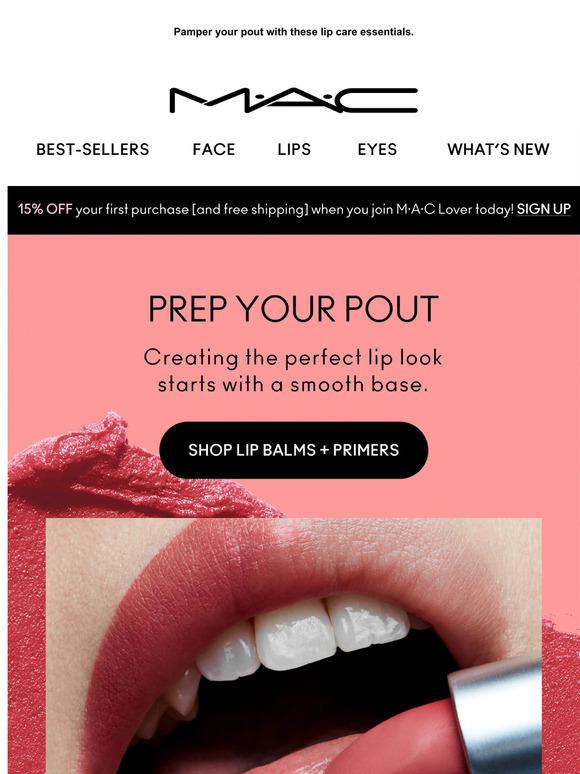Click the PREP YOUR POUT heading
Viewport: 580px width, 774px height.
tap(294, 309)
